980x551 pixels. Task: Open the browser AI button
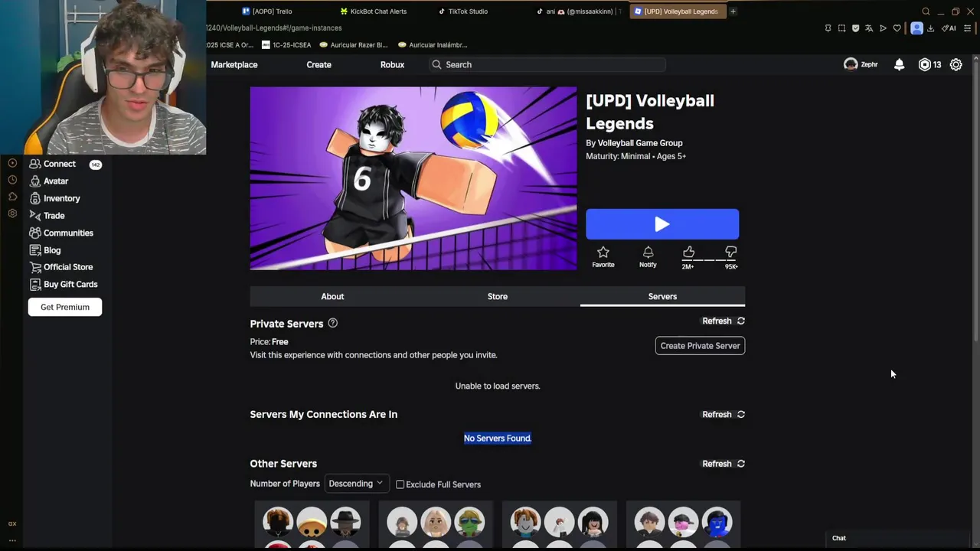(x=949, y=28)
